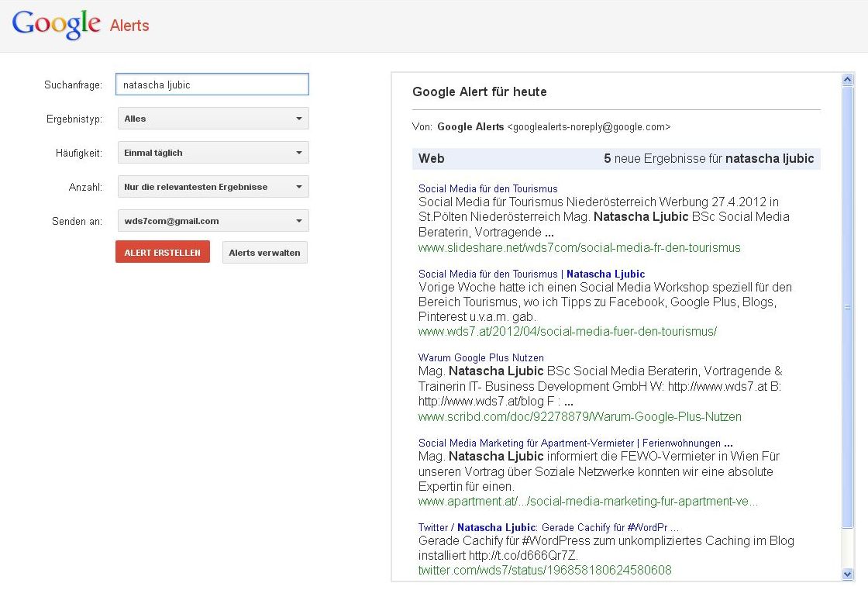
Task: Click the Suchanfrage search input field
Action: tap(212, 85)
